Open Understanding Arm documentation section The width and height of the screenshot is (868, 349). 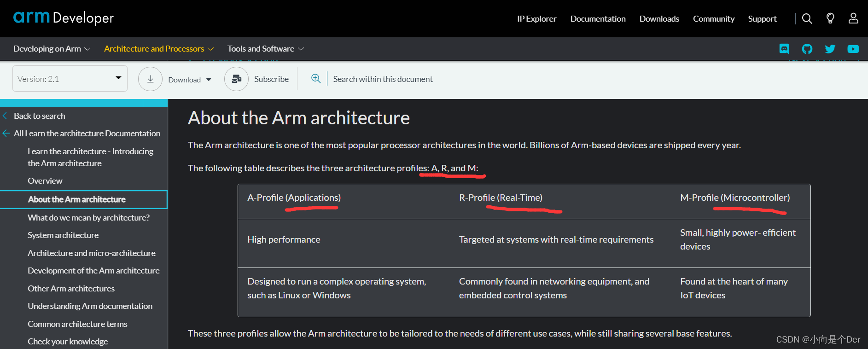(x=90, y=306)
